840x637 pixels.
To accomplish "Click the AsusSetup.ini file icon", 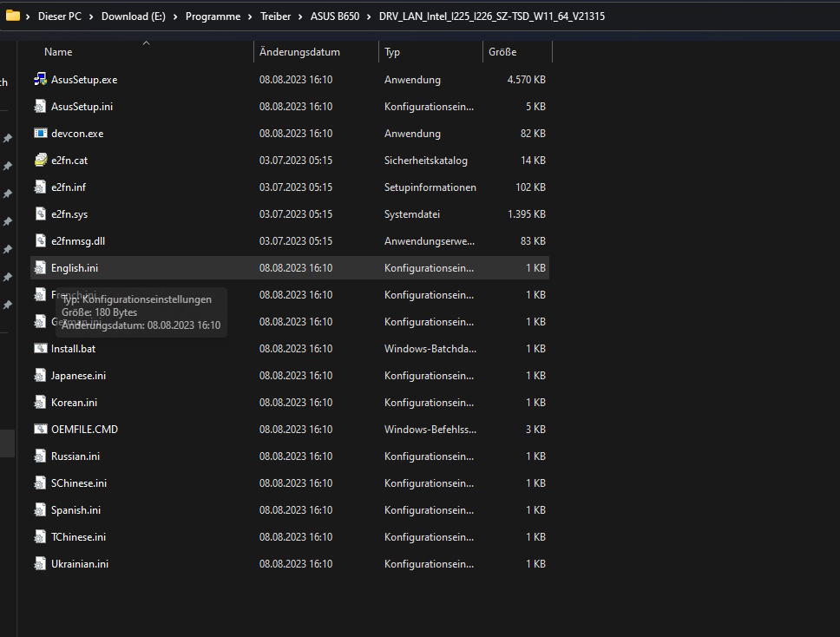I will pyautogui.click(x=40, y=106).
